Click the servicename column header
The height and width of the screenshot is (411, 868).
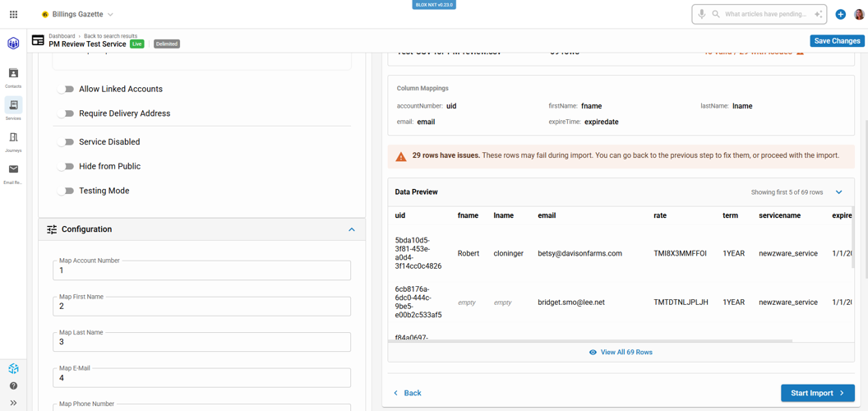tap(781, 215)
